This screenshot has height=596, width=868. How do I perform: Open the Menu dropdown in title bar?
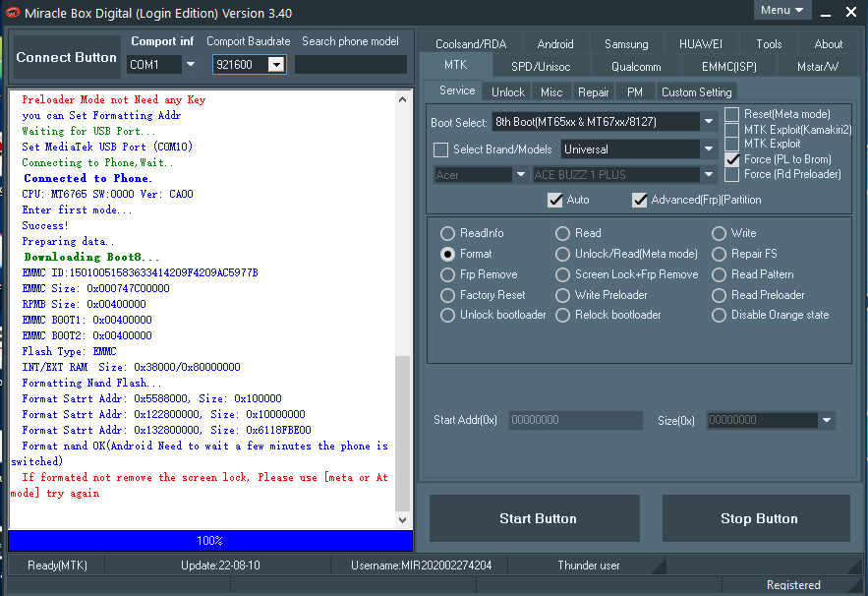coord(782,10)
